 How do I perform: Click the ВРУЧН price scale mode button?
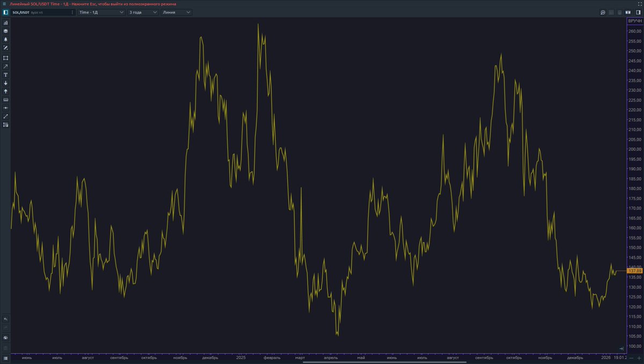coord(635,20)
